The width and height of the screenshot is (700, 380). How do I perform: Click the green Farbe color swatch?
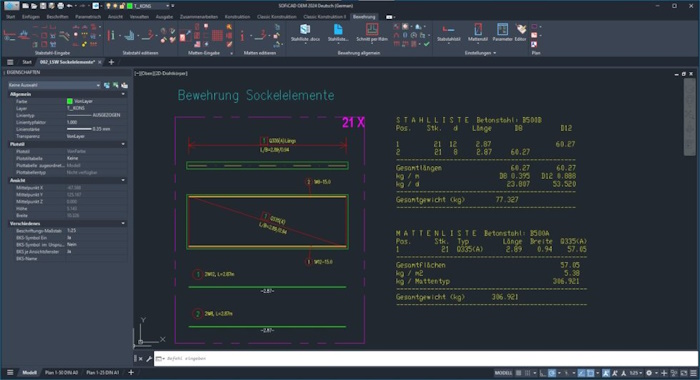pyautogui.click(x=70, y=101)
